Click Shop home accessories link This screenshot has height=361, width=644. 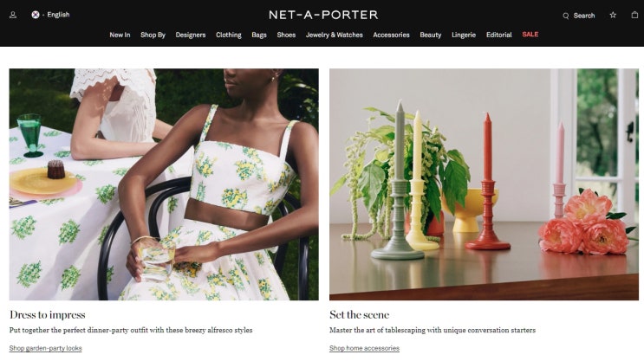[x=364, y=348]
